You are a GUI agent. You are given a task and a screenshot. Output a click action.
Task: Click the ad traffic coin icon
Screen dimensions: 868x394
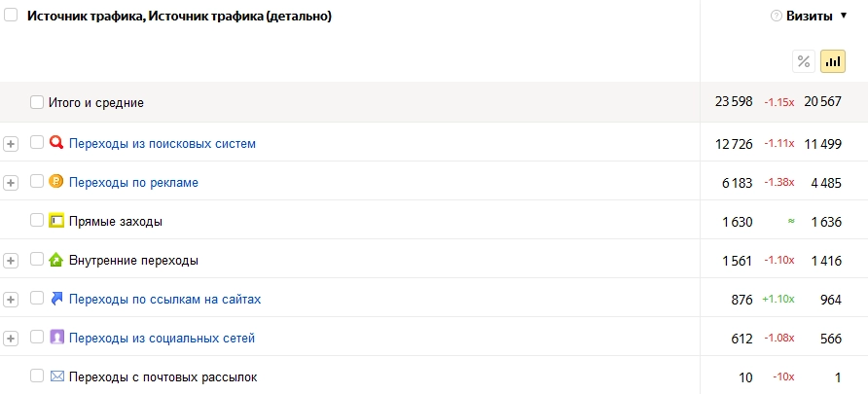click(56, 182)
